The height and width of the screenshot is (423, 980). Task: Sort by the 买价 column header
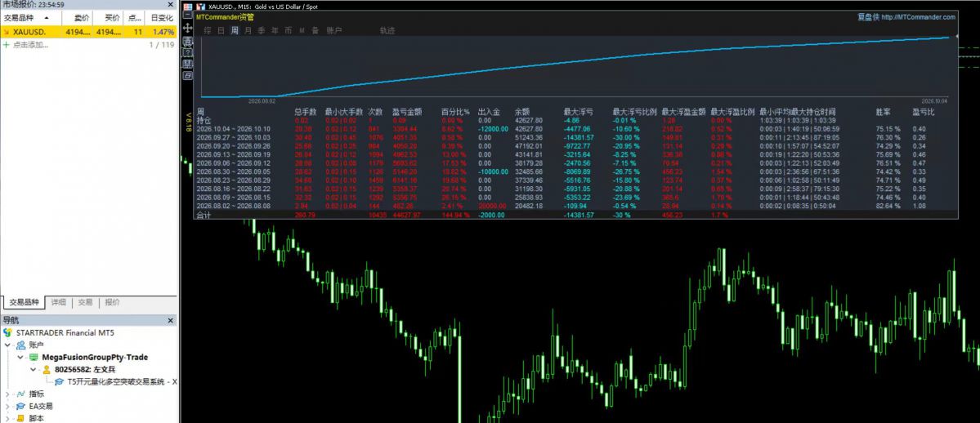(x=108, y=18)
